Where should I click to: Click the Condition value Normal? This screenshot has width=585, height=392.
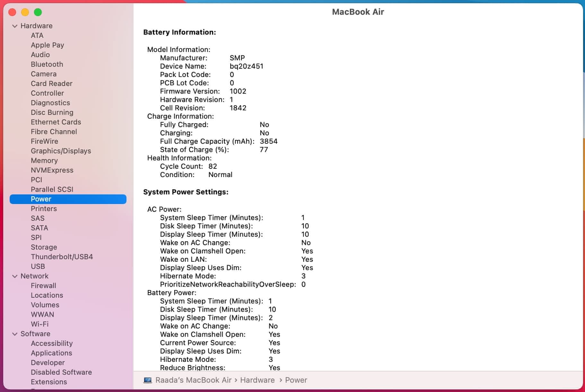tap(220, 175)
